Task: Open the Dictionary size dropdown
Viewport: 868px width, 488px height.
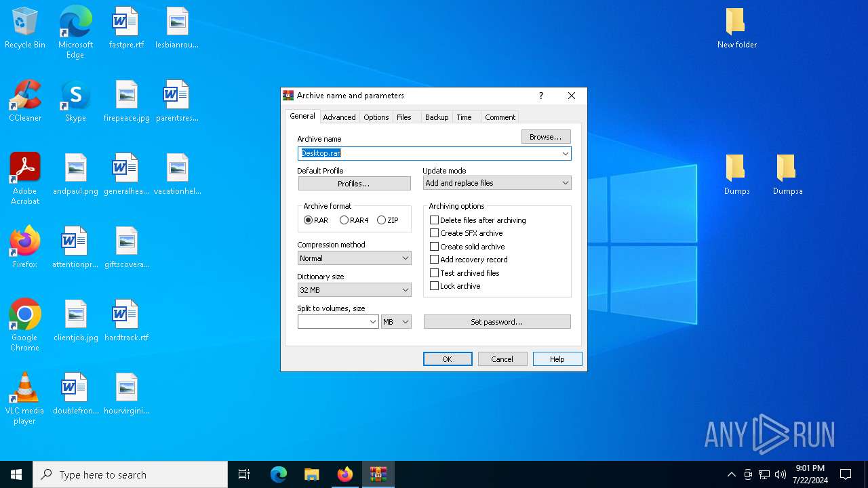Action: click(x=354, y=290)
